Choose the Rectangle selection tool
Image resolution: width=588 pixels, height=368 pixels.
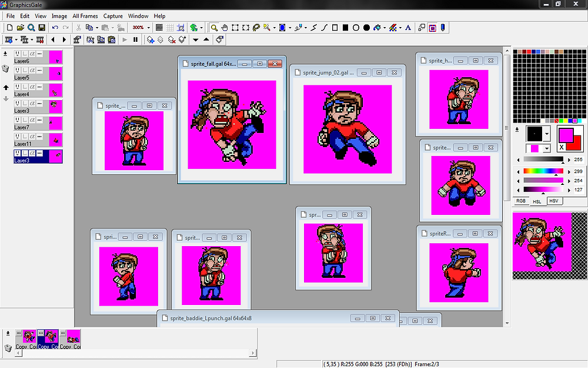click(x=235, y=28)
